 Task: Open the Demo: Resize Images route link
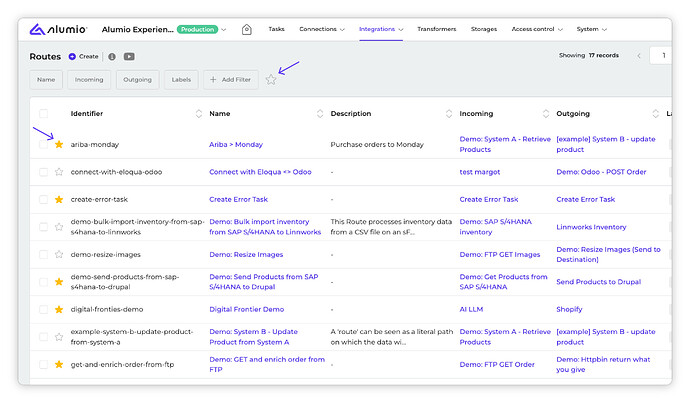pos(246,254)
